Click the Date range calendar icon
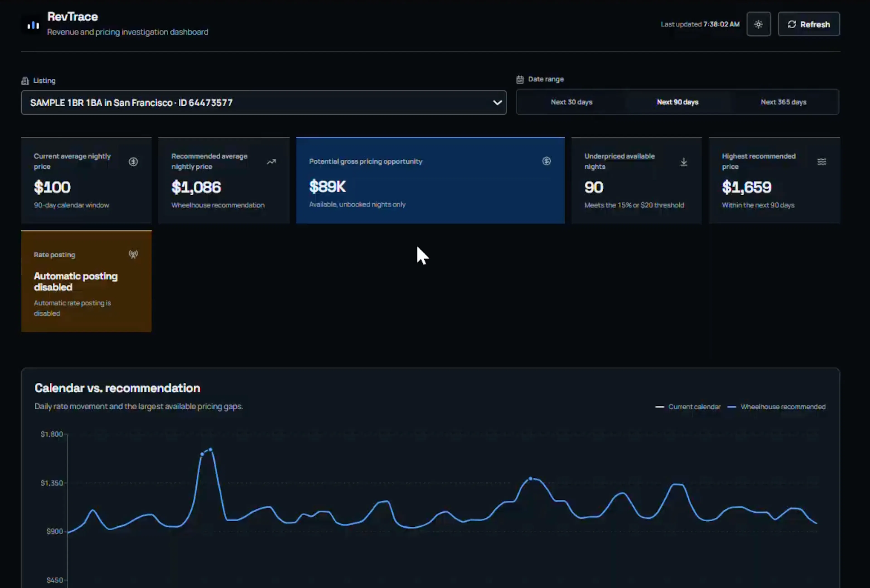Image resolution: width=870 pixels, height=588 pixels. click(x=520, y=79)
